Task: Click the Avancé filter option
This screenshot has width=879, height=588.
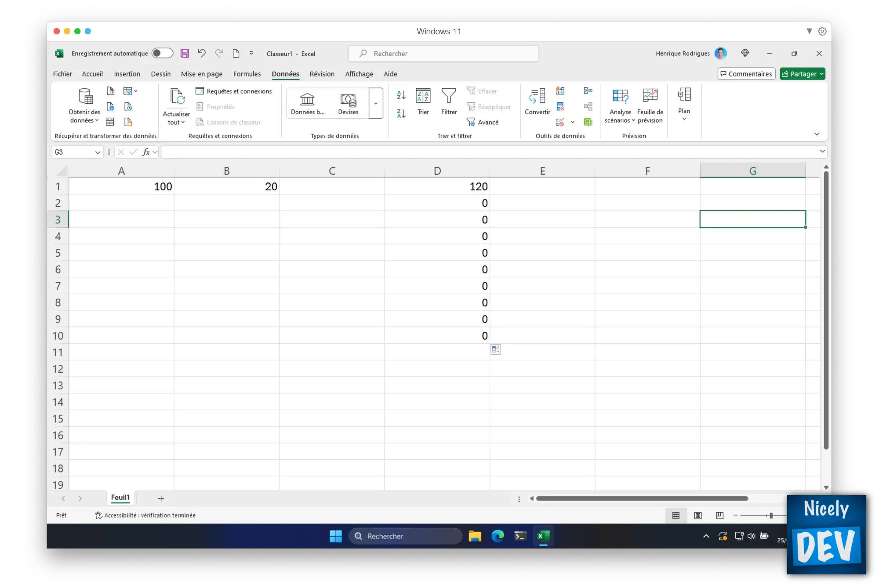Action: click(x=483, y=122)
